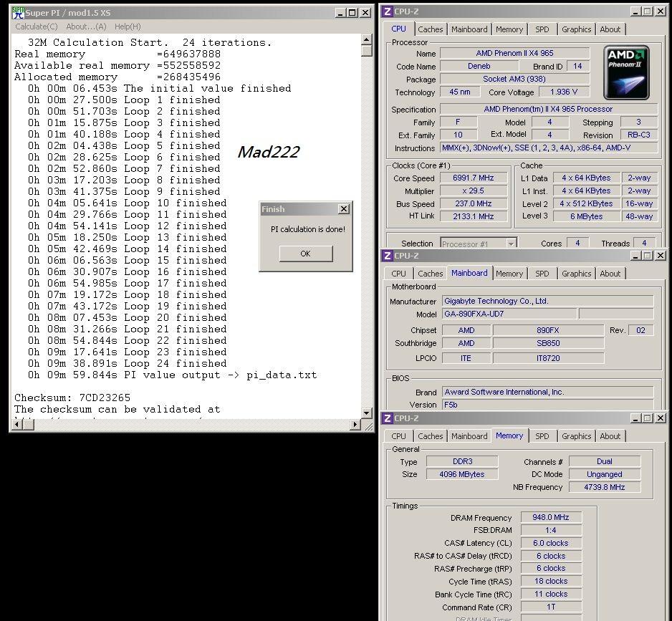Click the LPCIO value IT8720

(x=548, y=358)
